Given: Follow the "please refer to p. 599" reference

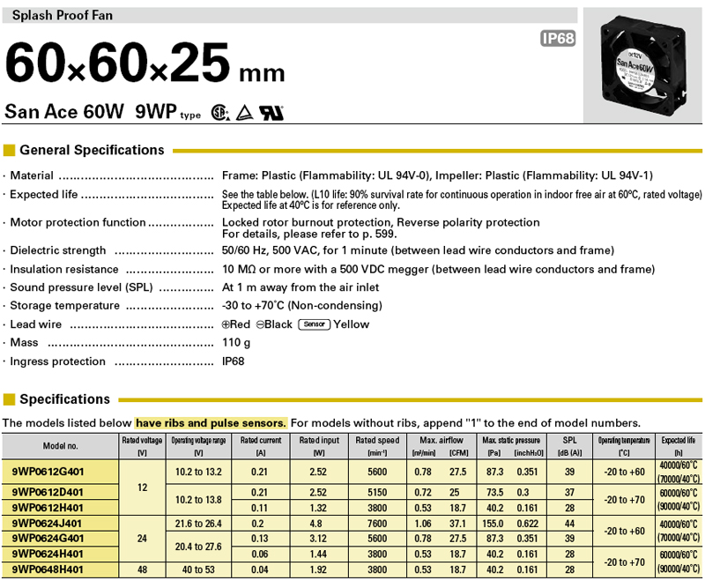Looking at the screenshot, I should pos(349,234).
